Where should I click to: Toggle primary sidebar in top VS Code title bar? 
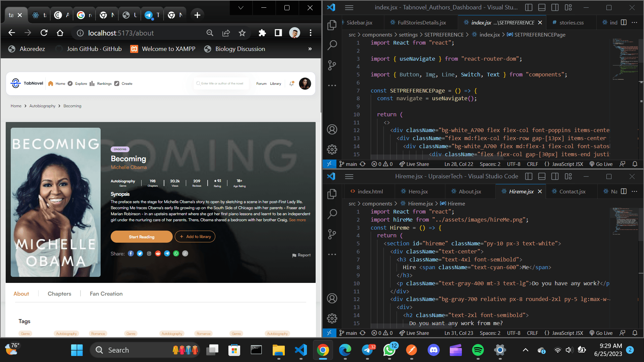[529, 7]
